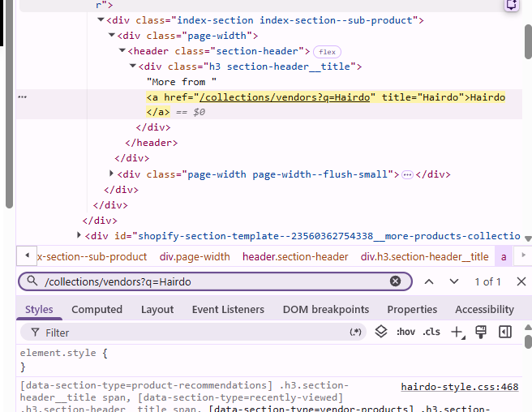
Task: Click the styles Filter input
Action: click(x=193, y=333)
